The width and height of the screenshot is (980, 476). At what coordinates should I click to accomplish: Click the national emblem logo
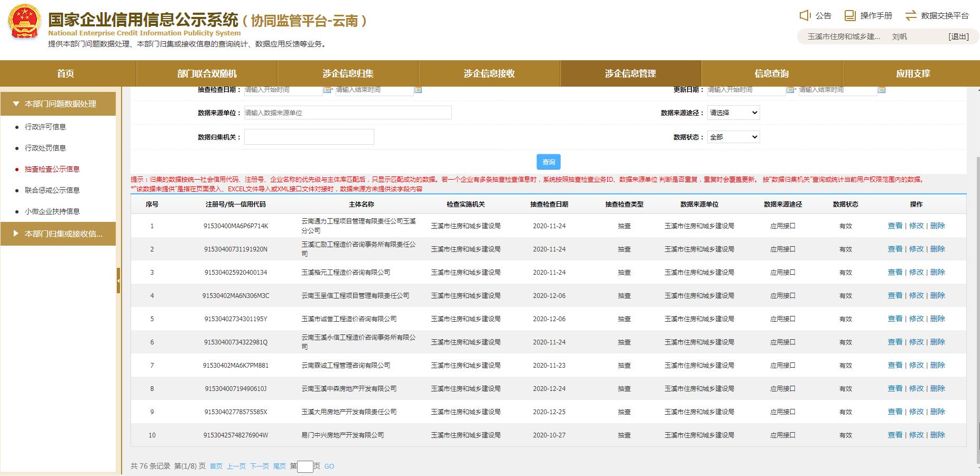coord(24,22)
